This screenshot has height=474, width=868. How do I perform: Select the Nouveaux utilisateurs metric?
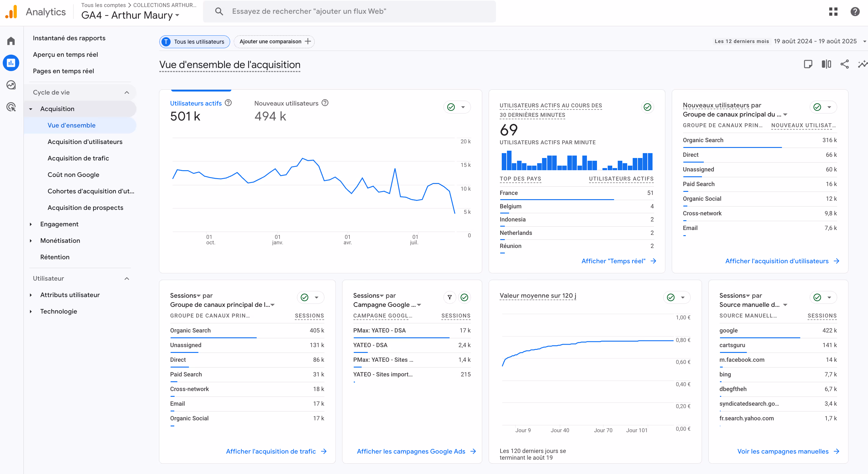pos(286,103)
